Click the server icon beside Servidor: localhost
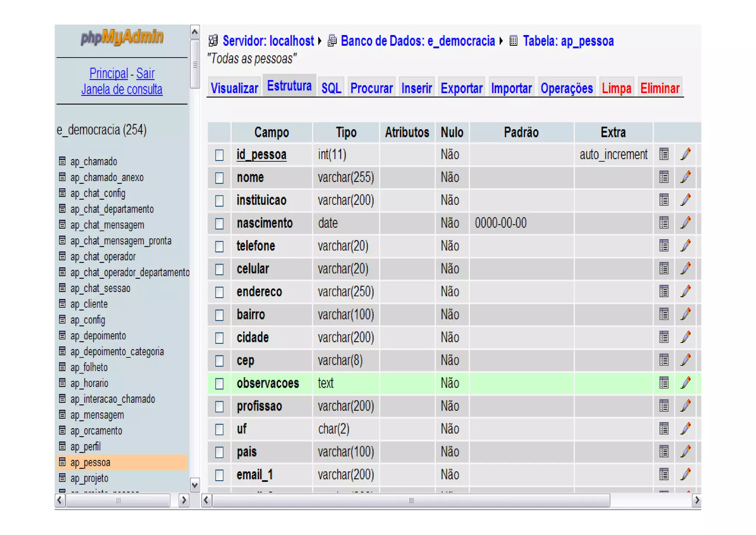Image resolution: width=756 pixels, height=535 pixels. pos(213,41)
